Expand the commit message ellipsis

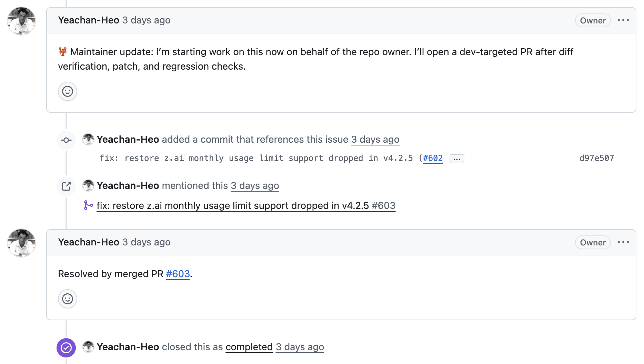457,159
